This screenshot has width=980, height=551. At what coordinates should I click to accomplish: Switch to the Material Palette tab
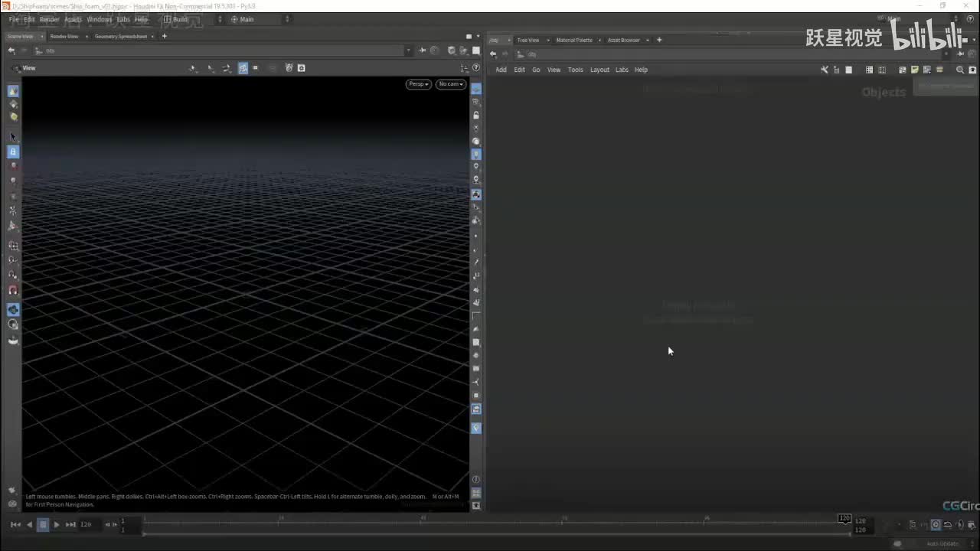(574, 40)
